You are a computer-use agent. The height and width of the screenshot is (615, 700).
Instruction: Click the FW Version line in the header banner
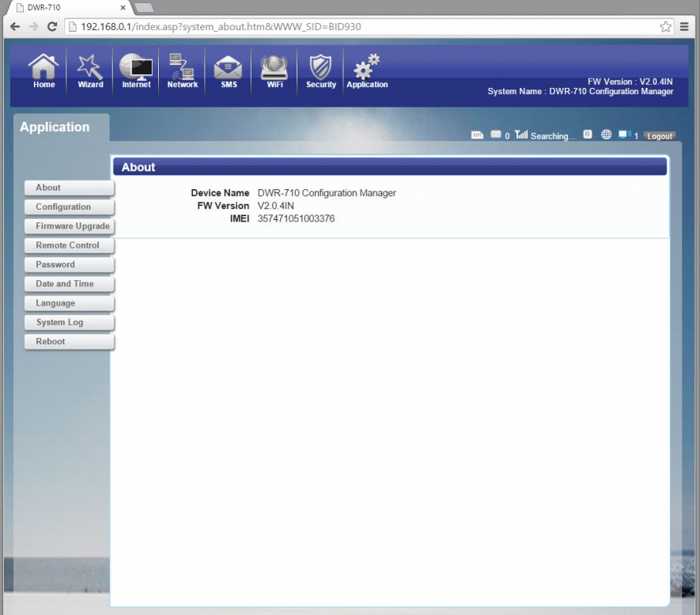(x=630, y=82)
